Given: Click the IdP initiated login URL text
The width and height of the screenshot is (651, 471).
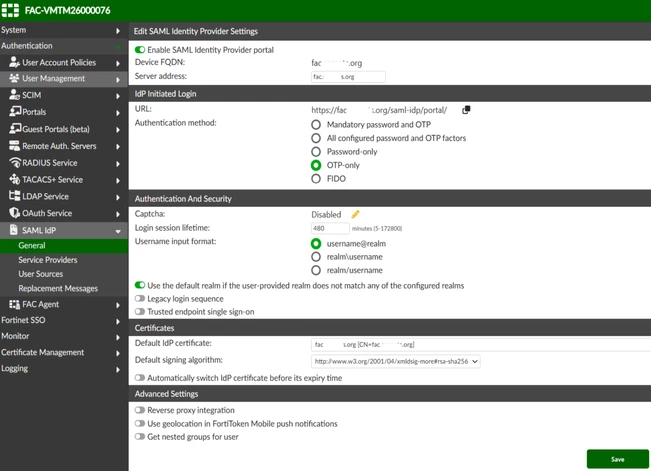Looking at the screenshot, I should (379, 110).
